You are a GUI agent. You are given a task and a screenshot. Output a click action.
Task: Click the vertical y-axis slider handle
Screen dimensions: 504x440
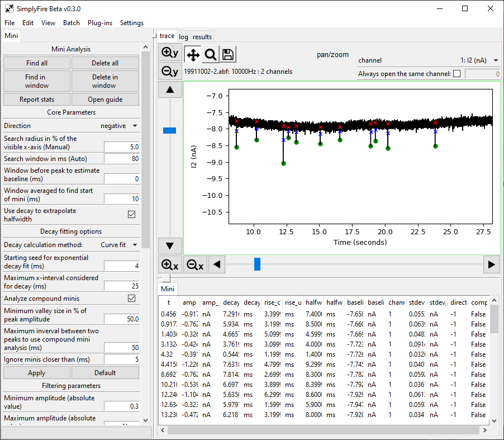tap(169, 131)
